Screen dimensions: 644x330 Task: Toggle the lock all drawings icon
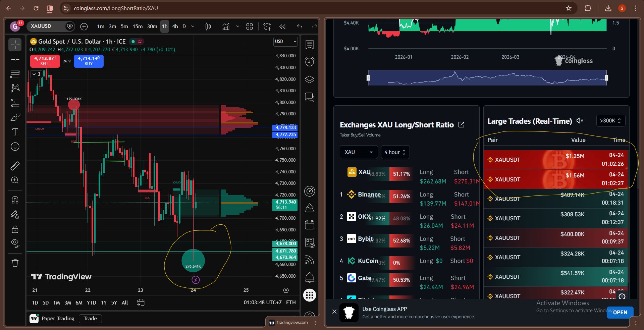(15, 229)
